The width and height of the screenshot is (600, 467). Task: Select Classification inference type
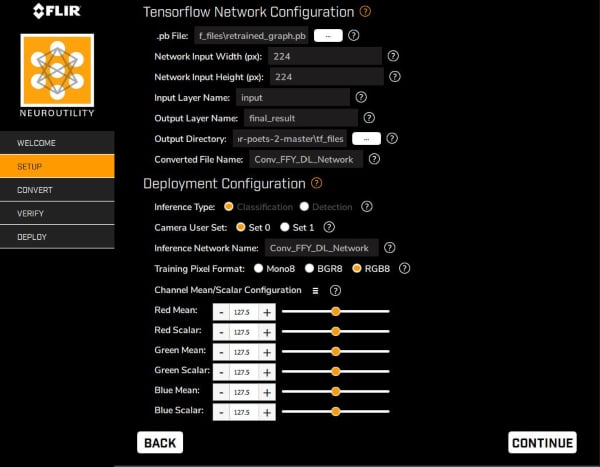(228, 207)
